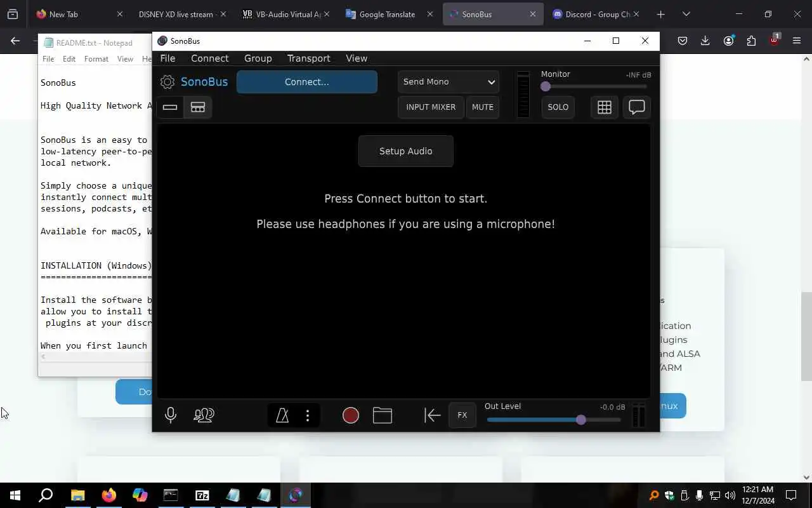Image resolution: width=812 pixels, height=508 pixels.
Task: Open the uBlock extension icon
Action: pyautogui.click(x=774, y=40)
